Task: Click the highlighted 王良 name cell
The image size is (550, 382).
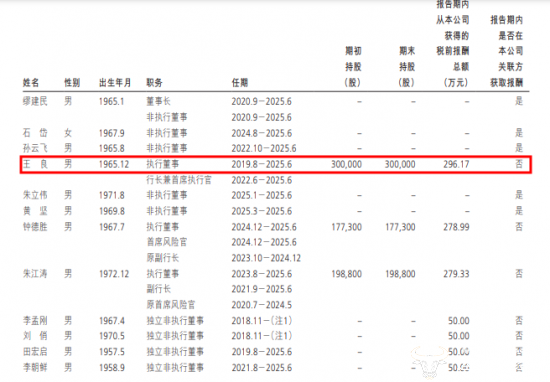Action: tap(35, 164)
